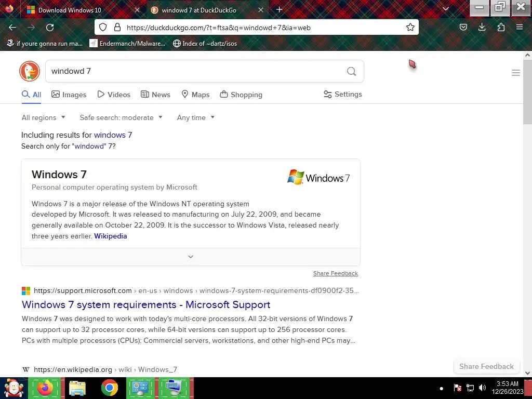Viewport: 532px width, 399px height.
Task: Follow the 'windows 7' corrected query link
Action: coord(113,135)
